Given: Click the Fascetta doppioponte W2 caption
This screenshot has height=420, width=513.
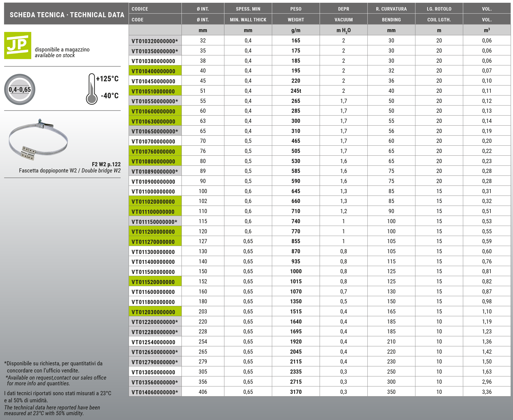Looking at the screenshot, I should pos(70,171).
